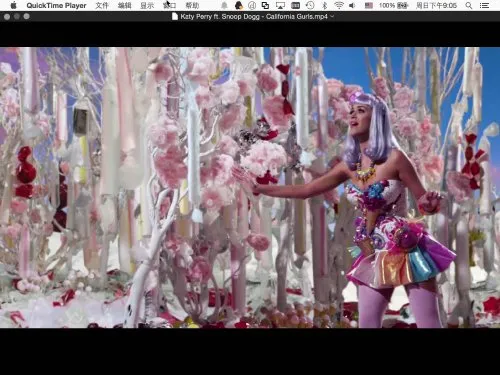Open the 文件 (File) menu
Image resolution: width=500 pixels, height=375 pixels.
[102, 5]
